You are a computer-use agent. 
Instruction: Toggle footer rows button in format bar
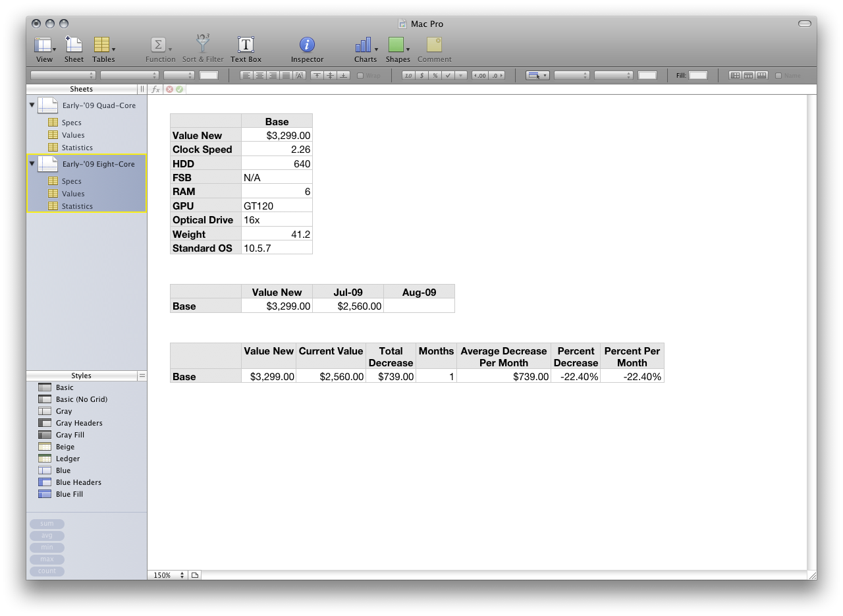coord(762,76)
